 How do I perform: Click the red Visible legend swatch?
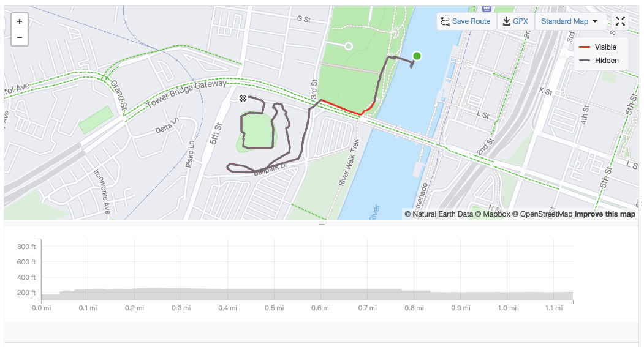pyautogui.click(x=585, y=47)
